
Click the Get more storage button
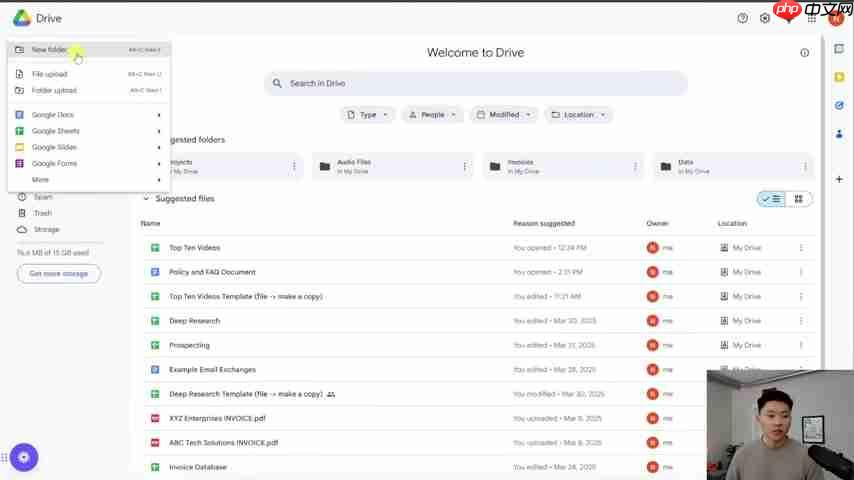(x=59, y=274)
